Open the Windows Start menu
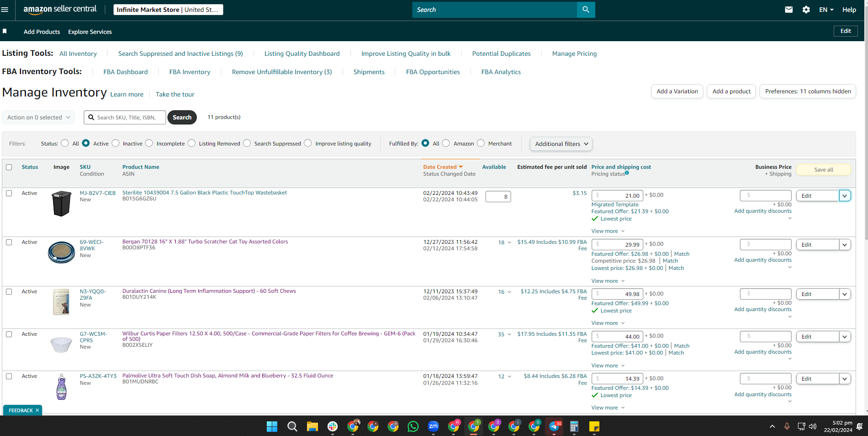The width and height of the screenshot is (868, 436). click(x=272, y=426)
